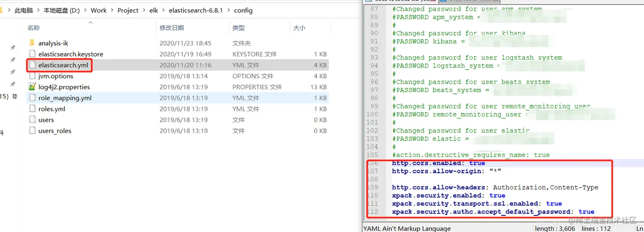
Task: Click the 13 KB size value
Action: pyautogui.click(x=318, y=87)
